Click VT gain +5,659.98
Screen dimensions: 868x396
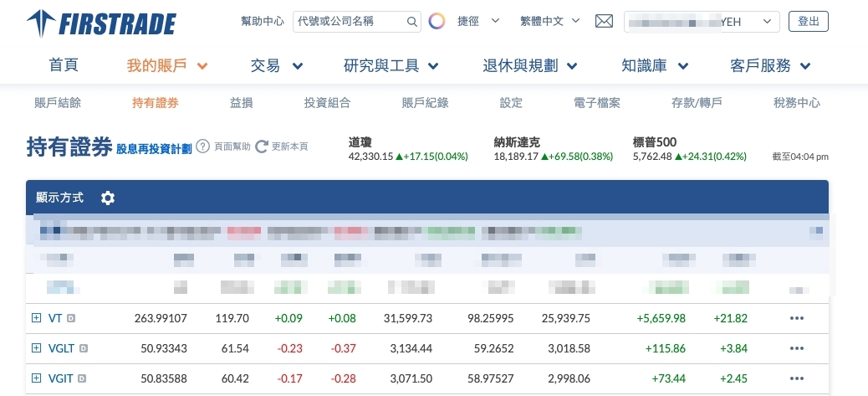coord(661,318)
